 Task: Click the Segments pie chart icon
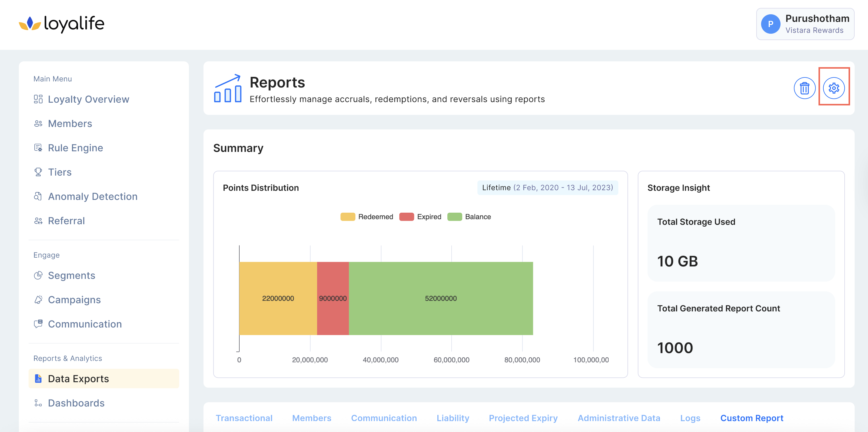[38, 275]
